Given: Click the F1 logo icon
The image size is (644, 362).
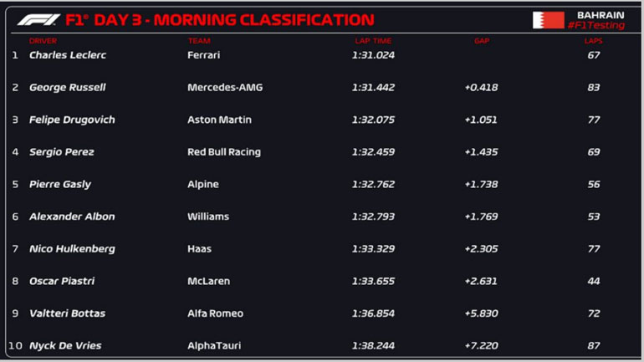Looking at the screenshot, I should coord(38,19).
